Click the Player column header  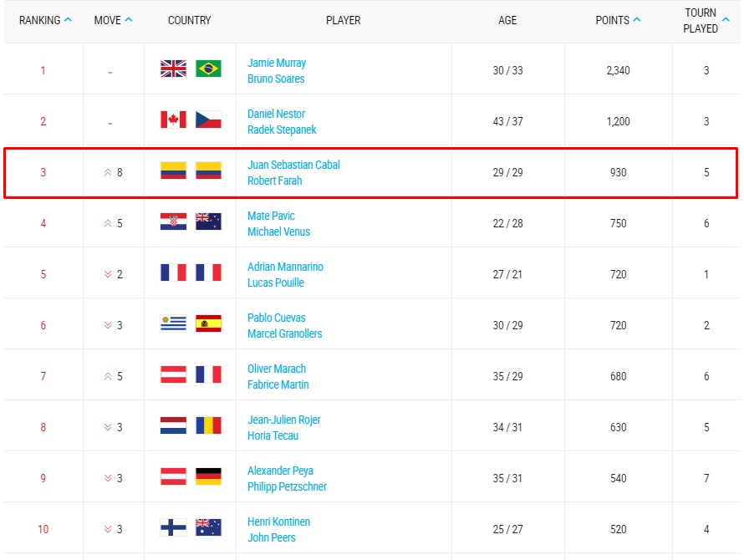(x=343, y=20)
